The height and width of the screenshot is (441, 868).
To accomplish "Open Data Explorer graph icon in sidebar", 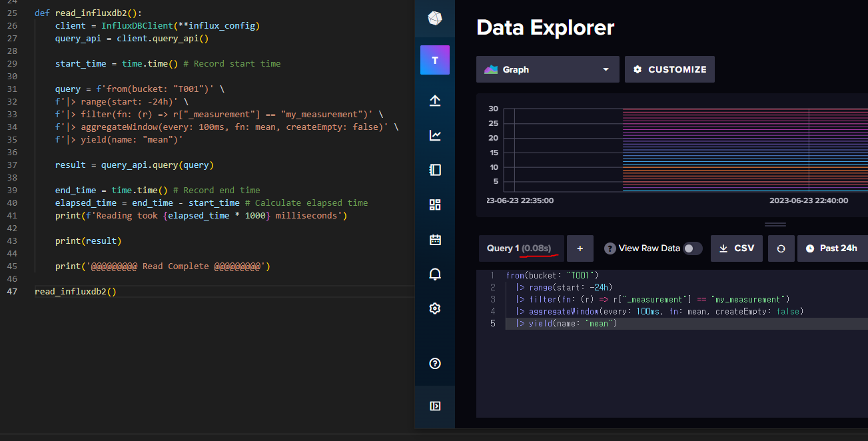I will point(434,135).
